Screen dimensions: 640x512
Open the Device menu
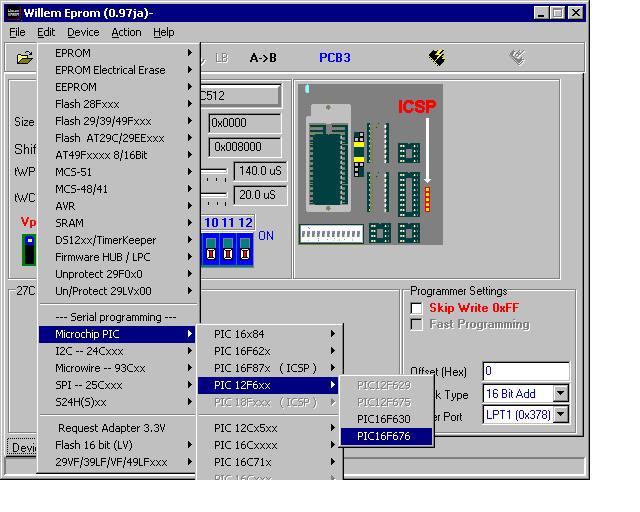83,32
